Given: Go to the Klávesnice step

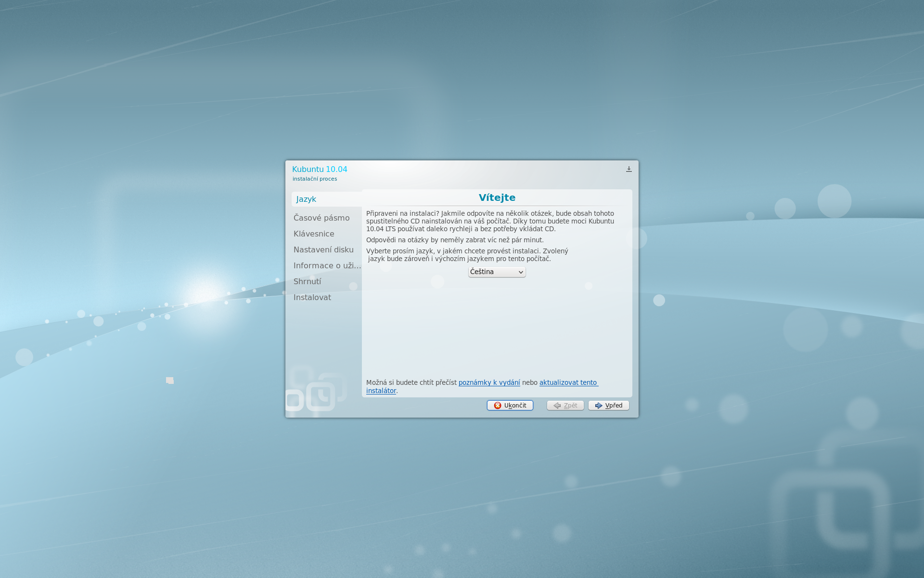Looking at the screenshot, I should click(314, 234).
